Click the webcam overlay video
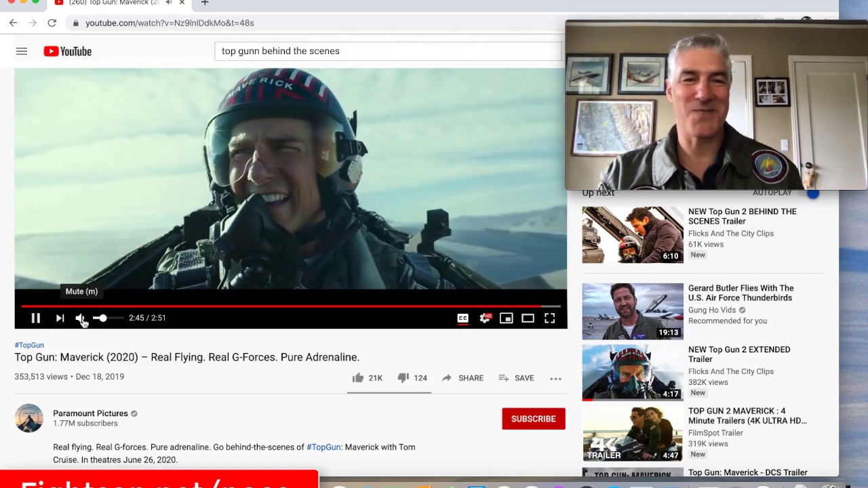 716,105
